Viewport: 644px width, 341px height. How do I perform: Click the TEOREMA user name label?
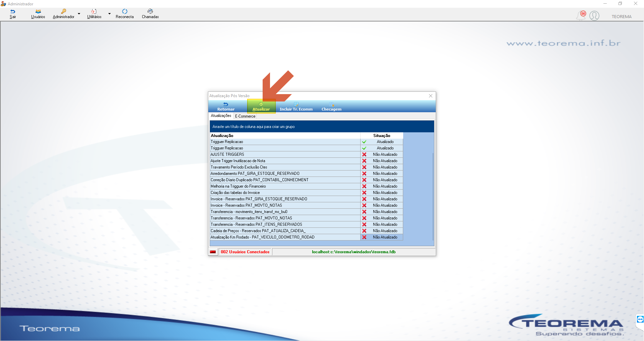622,17
